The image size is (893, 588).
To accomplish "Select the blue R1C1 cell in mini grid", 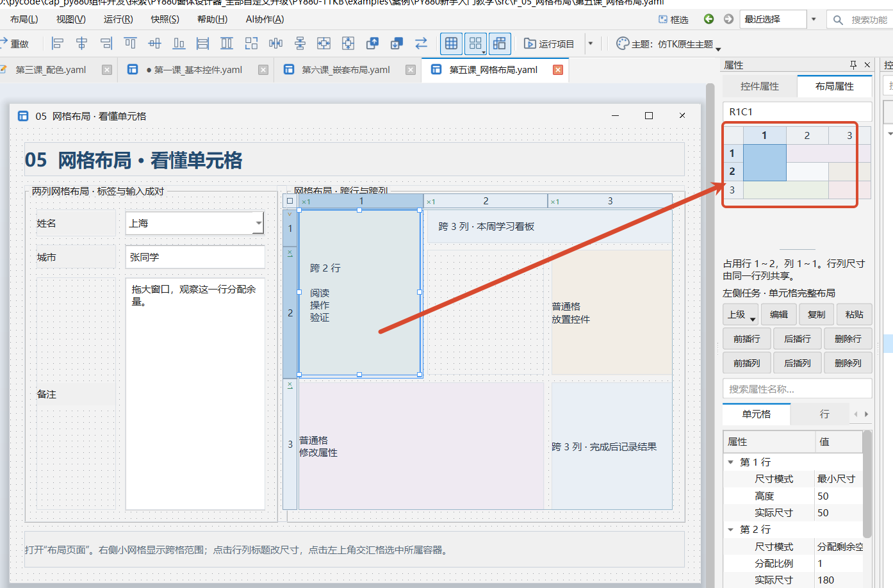I will pos(764,163).
